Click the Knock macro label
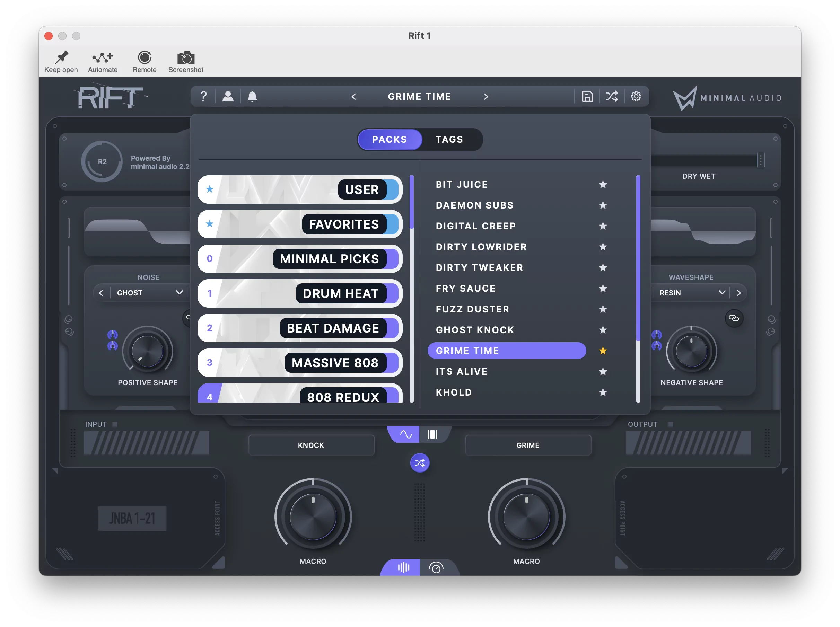The width and height of the screenshot is (840, 627). [x=311, y=445]
